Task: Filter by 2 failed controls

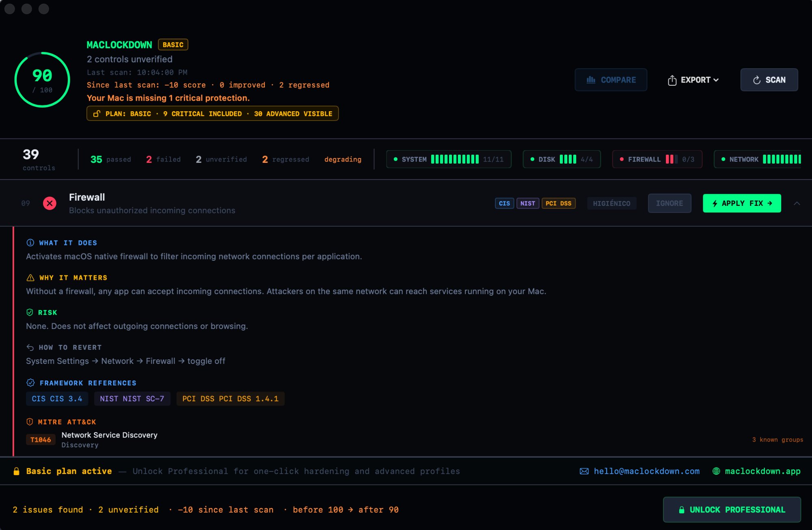Action: (x=163, y=159)
